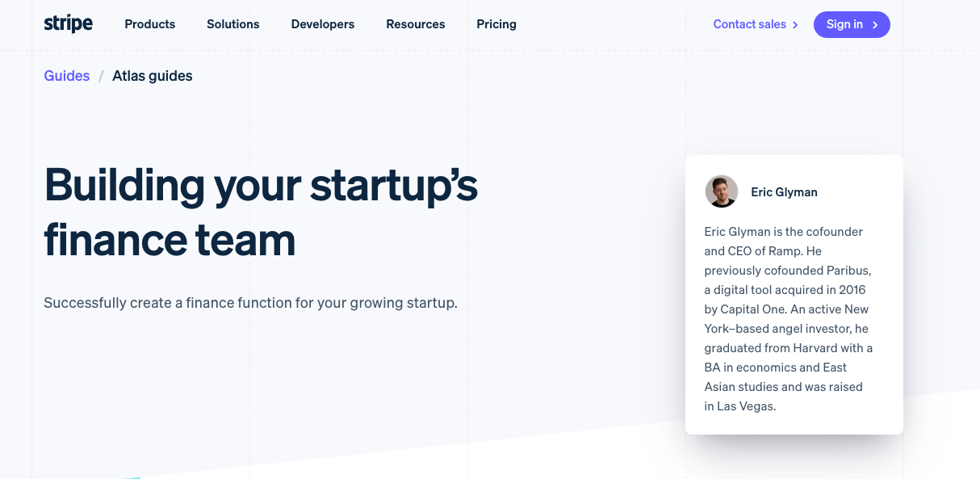This screenshot has height=479, width=980.
Task: Open the Developers menu
Action: (x=322, y=24)
